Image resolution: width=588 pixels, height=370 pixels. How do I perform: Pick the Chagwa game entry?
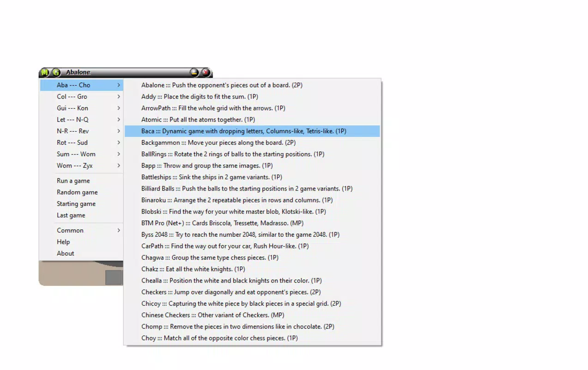(x=252, y=258)
